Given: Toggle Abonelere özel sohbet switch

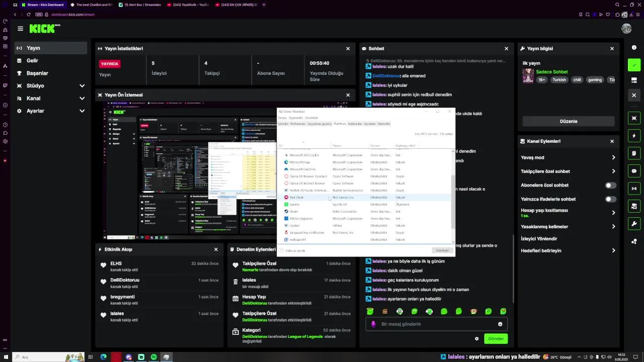Looking at the screenshot, I should point(610,186).
